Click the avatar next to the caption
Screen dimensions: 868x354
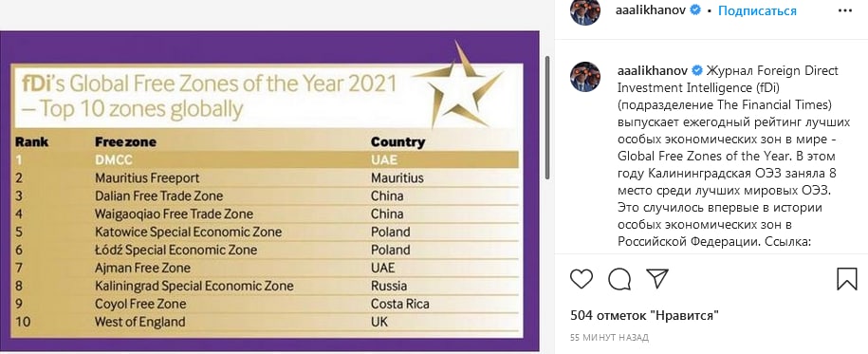[585, 77]
